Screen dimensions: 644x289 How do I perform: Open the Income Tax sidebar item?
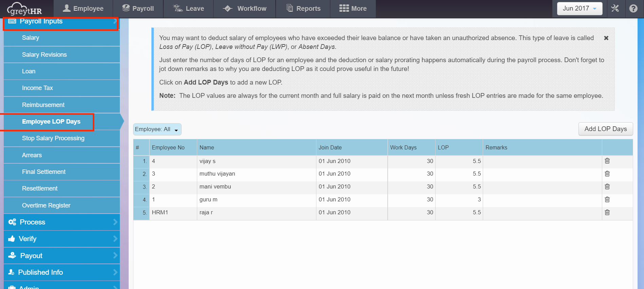(x=61, y=88)
